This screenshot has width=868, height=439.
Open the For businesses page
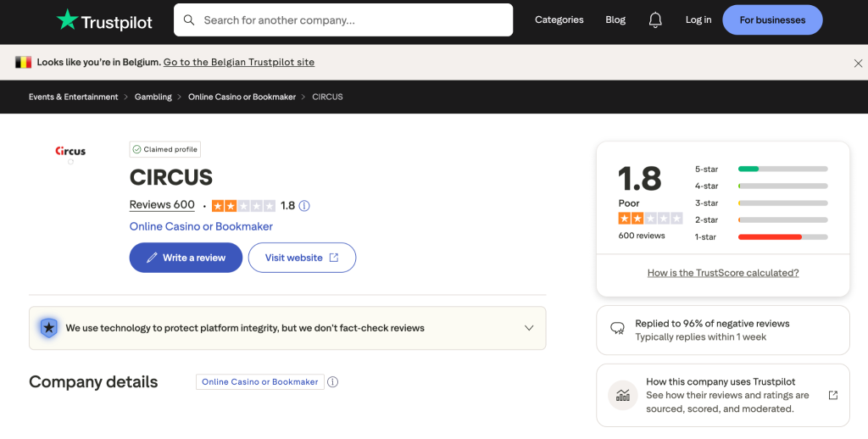click(772, 20)
